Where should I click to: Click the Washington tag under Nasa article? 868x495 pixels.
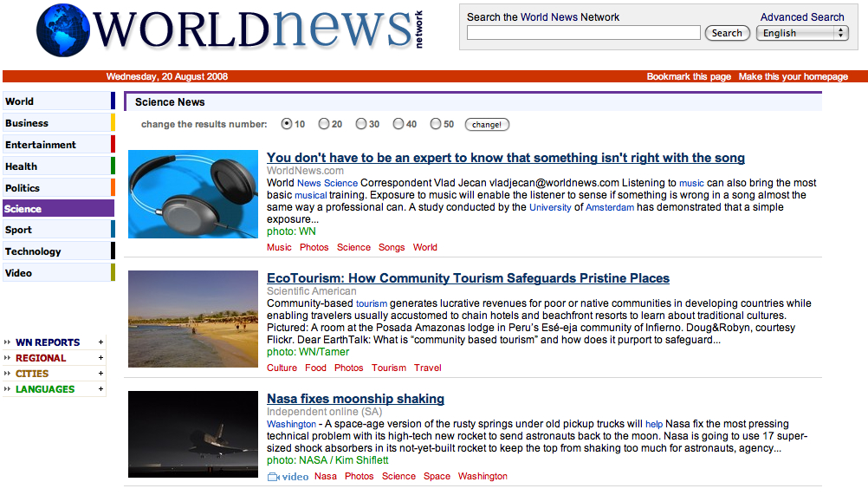tap(483, 476)
